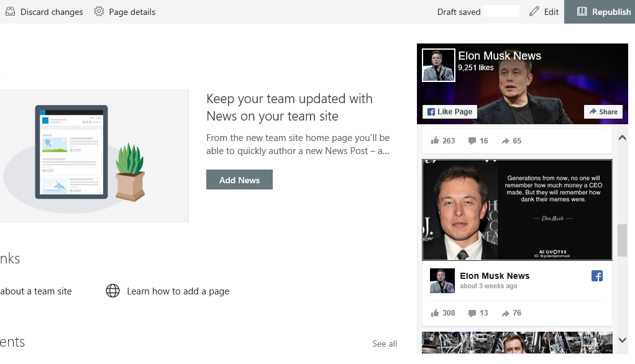The image size is (635, 364).
Task: Click Learn how to add a page
Action: click(178, 291)
